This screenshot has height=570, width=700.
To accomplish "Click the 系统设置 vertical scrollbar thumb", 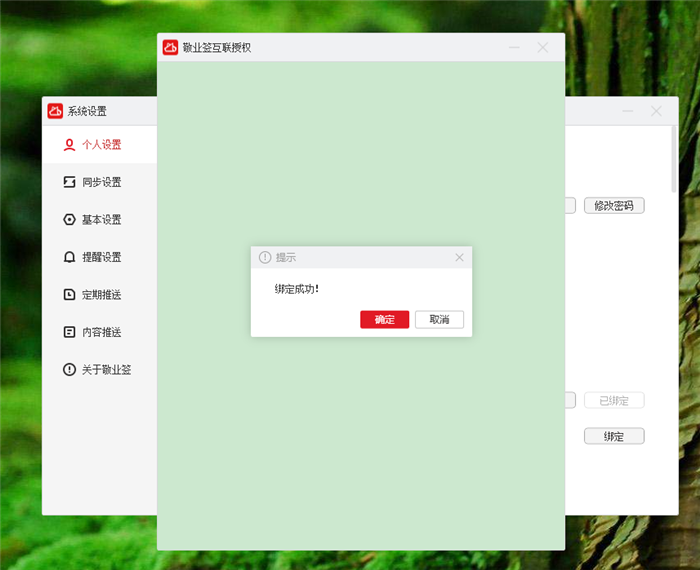I will pyautogui.click(x=674, y=159).
